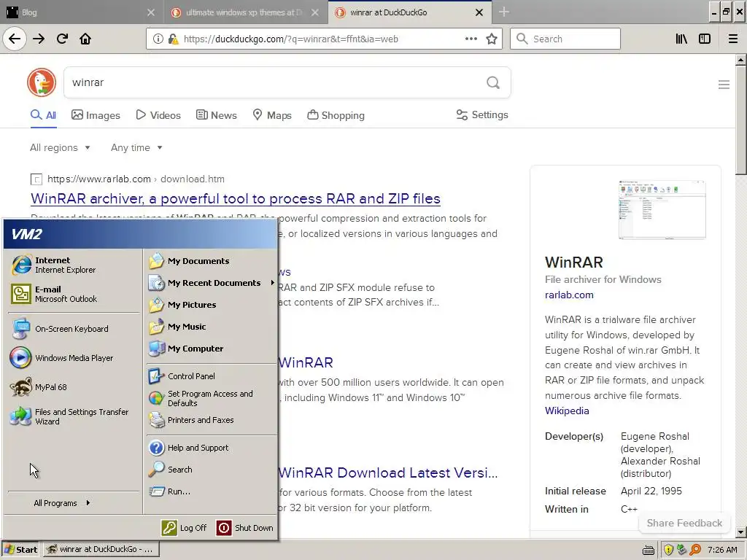Click the page scrollbar up arrow
The image size is (747, 560).
(x=741, y=60)
